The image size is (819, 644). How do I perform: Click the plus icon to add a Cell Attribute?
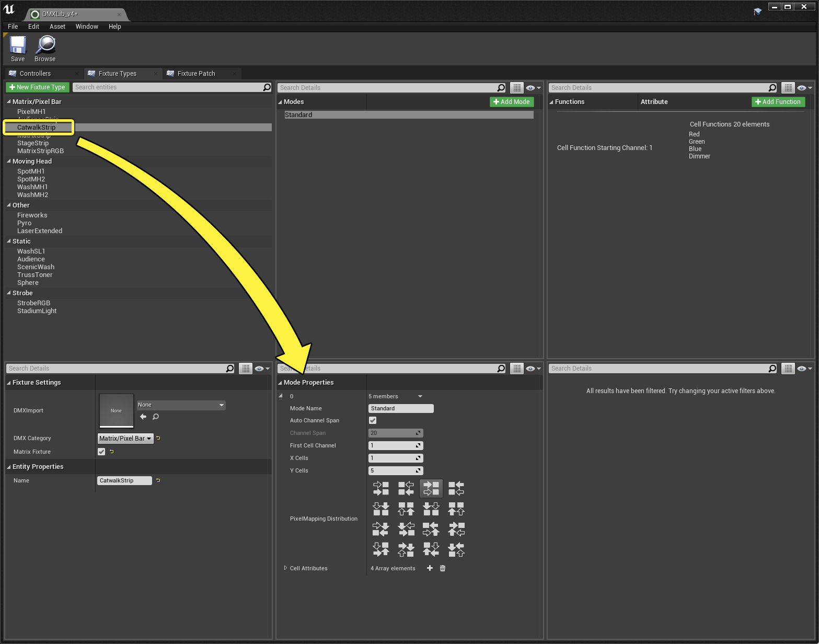pyautogui.click(x=430, y=568)
